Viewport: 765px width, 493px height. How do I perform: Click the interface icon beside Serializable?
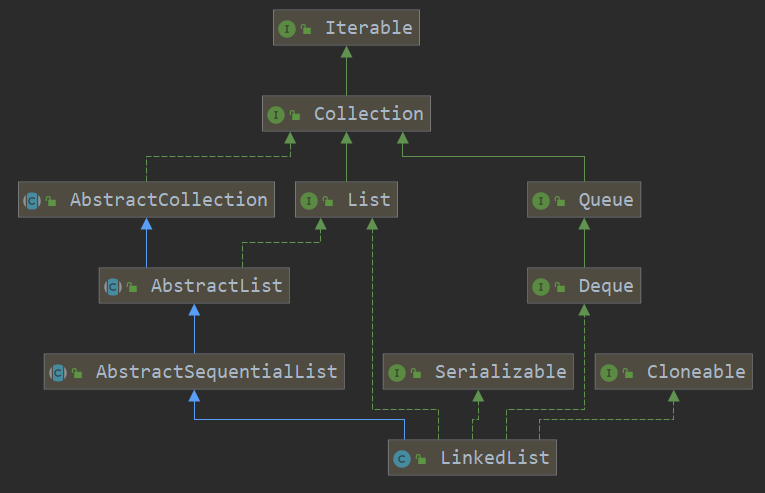coord(397,373)
